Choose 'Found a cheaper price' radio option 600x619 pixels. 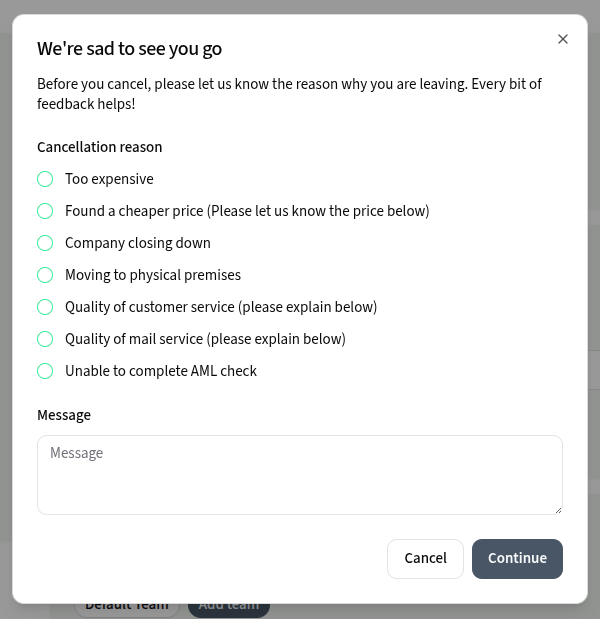(x=45, y=211)
